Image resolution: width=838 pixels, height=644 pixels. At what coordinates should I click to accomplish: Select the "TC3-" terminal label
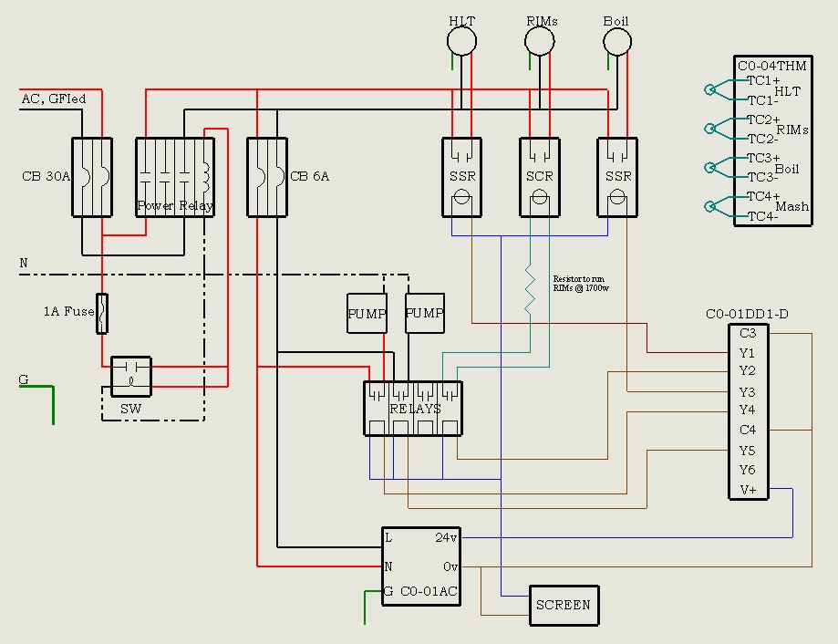click(x=762, y=178)
